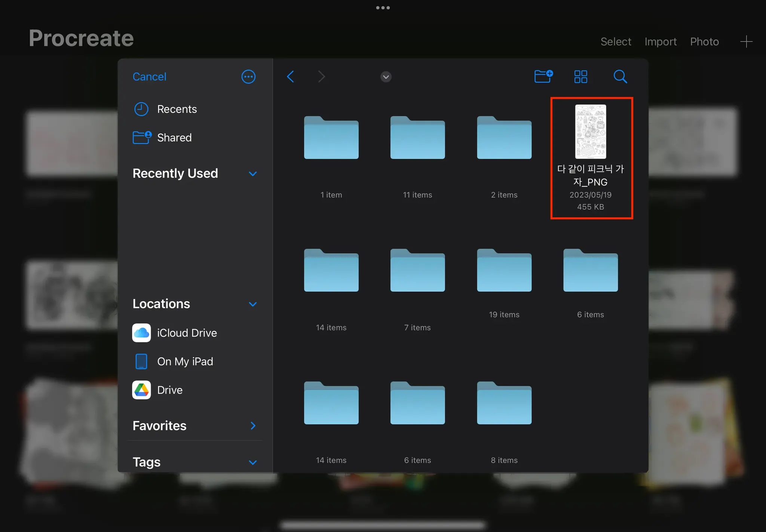
Task: Expand the Favorites section
Action: (253, 425)
